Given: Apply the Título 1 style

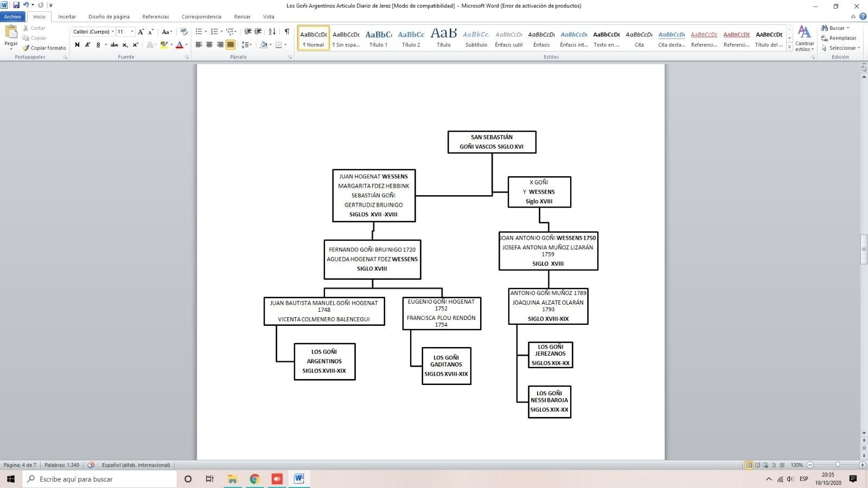Looking at the screenshot, I should tap(379, 38).
